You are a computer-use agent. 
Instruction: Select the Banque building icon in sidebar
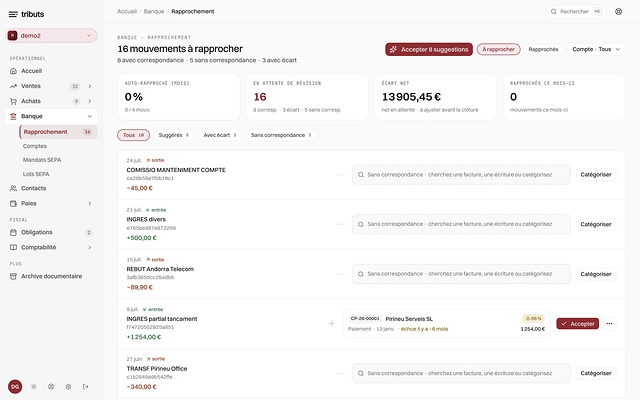click(x=13, y=116)
